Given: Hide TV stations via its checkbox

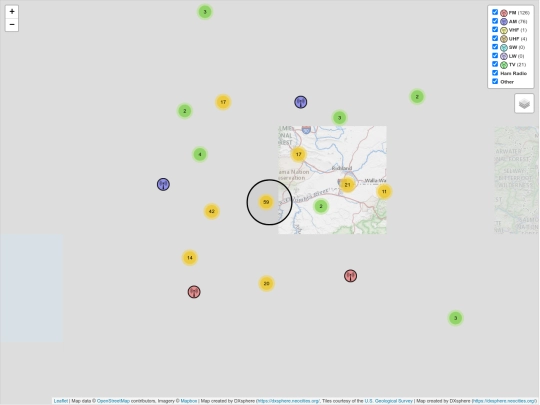Looking at the screenshot, I should click(x=495, y=64).
